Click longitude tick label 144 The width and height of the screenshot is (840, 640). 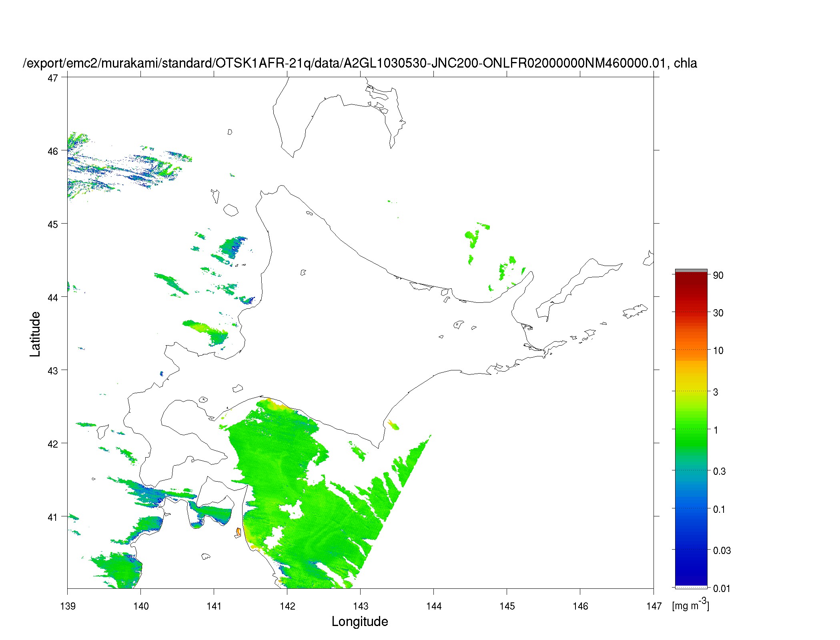(x=434, y=606)
